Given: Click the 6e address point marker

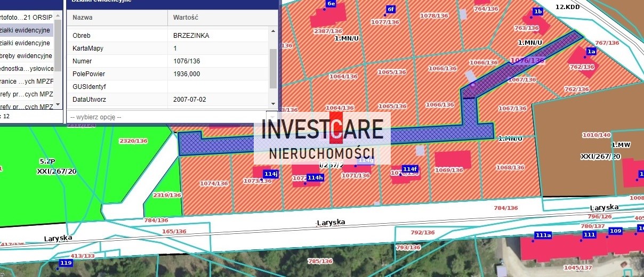Looking at the screenshot, I should (331, 4).
